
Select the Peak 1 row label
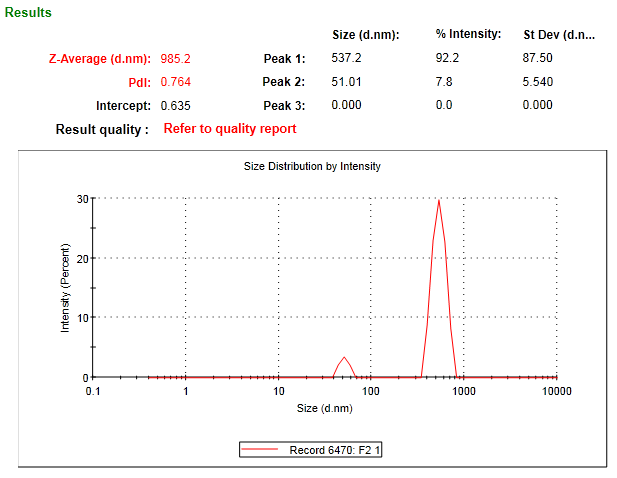pyautogui.click(x=284, y=58)
